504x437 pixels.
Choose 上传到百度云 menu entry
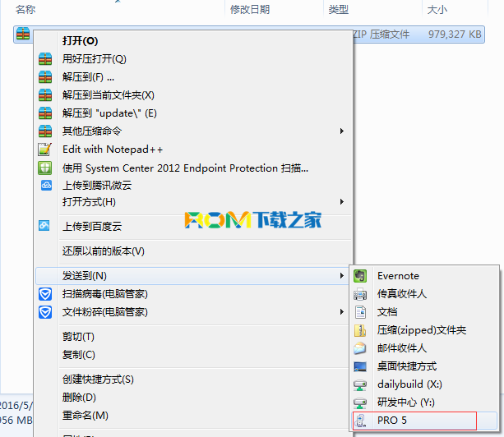coord(92,227)
